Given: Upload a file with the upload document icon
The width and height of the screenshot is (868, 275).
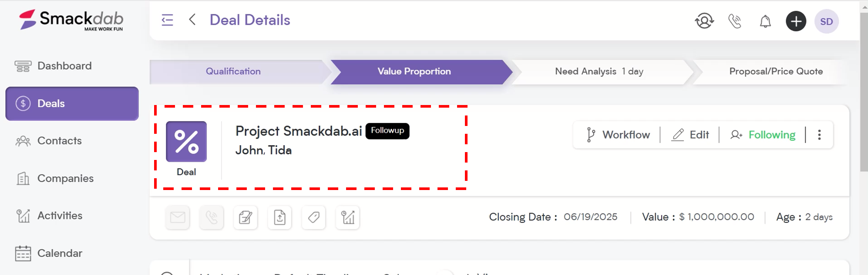Looking at the screenshot, I should click(279, 217).
